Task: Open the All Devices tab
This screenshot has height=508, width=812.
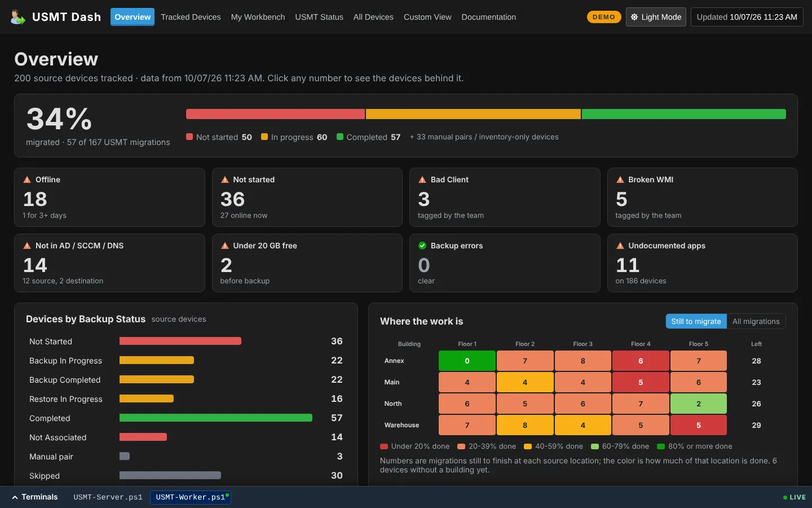Action: point(373,17)
